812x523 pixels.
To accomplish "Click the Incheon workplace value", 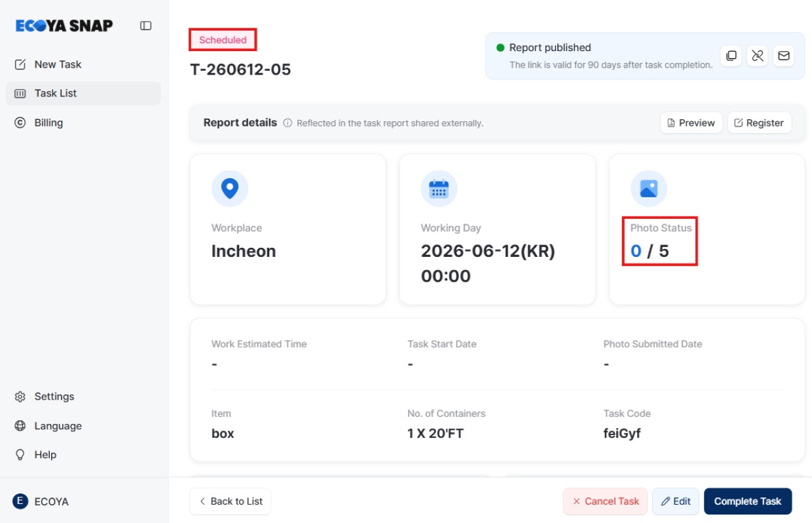I will (244, 252).
